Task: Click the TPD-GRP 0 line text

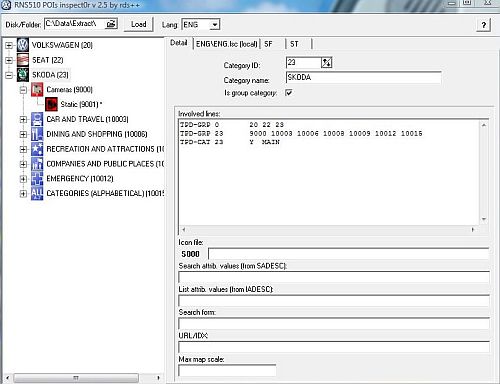Action: [232, 125]
